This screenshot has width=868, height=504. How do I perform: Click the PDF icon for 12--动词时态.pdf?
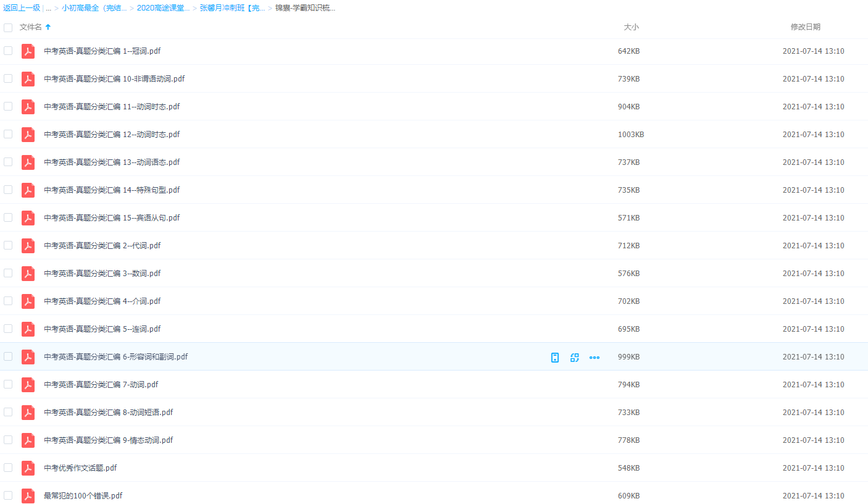coord(28,135)
